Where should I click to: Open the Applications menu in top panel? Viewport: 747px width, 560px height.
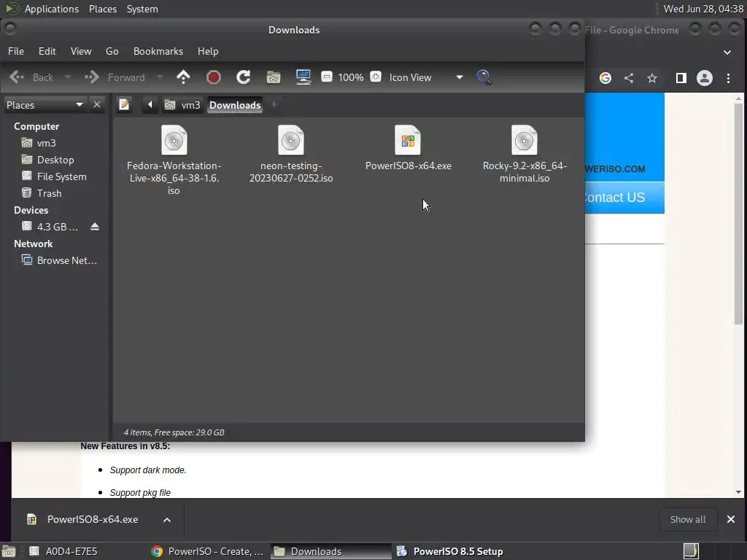pos(52,9)
